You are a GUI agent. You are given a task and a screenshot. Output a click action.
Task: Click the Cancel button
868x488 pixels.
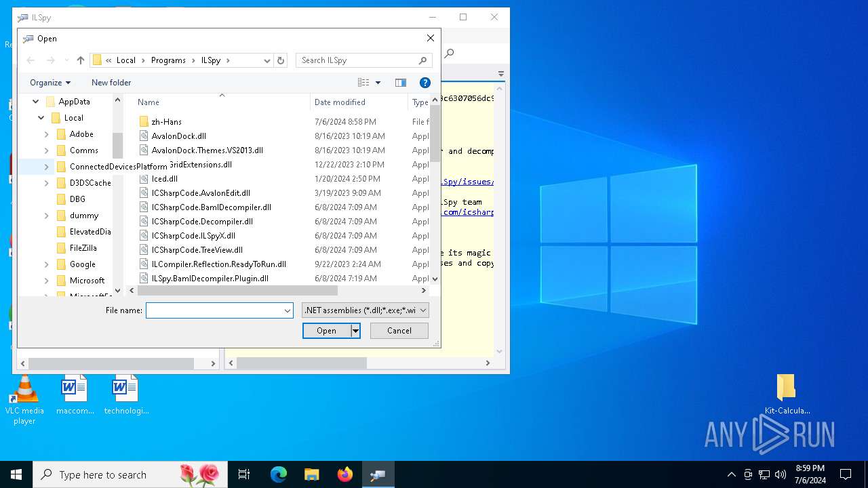pos(399,331)
